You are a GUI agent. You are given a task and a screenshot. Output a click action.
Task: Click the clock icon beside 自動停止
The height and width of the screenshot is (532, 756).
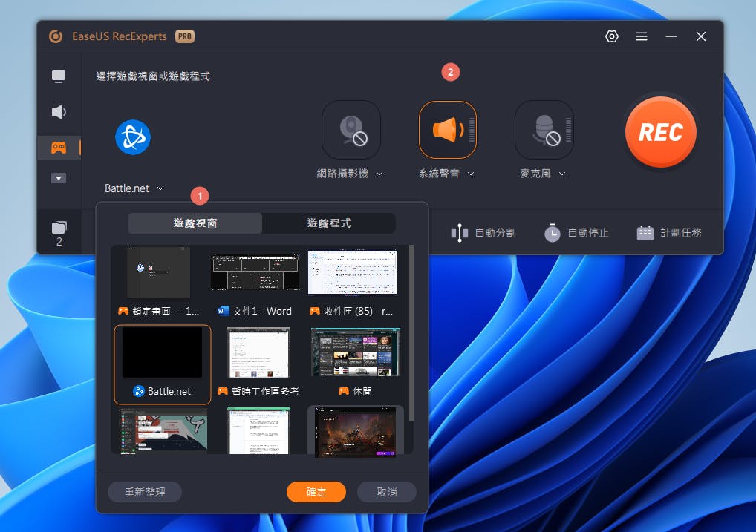552,233
